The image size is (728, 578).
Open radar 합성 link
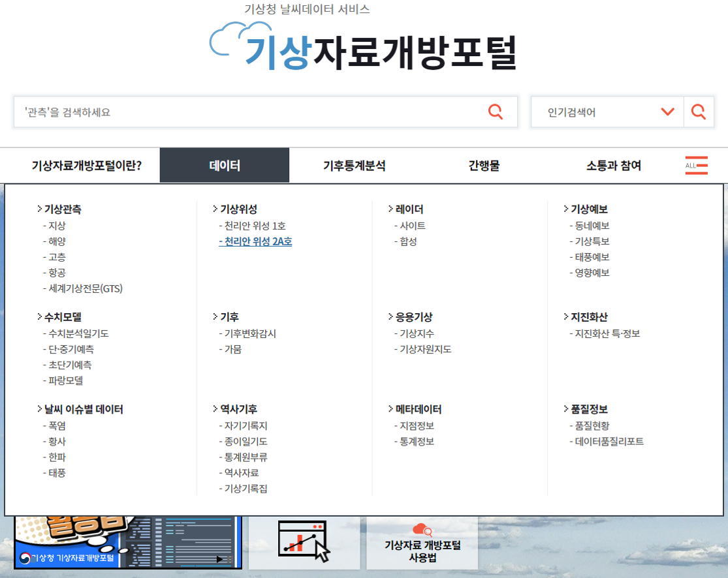(405, 241)
